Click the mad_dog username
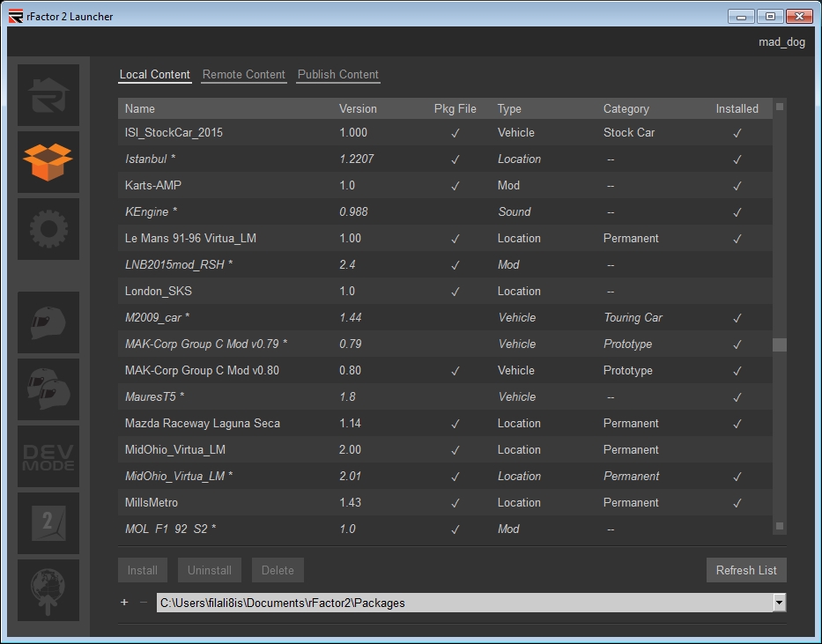This screenshot has width=822, height=644. click(781, 42)
